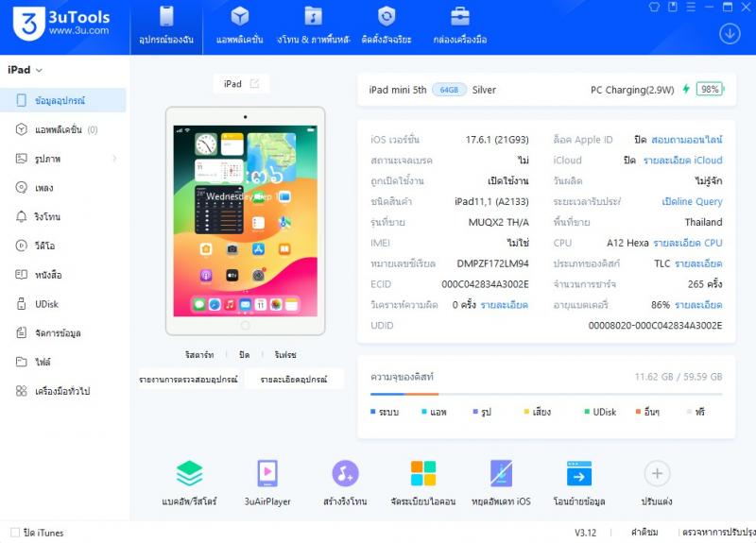756x543 pixels.
Task: Open crash analysis รายละเอียด link
Action: click(x=505, y=305)
